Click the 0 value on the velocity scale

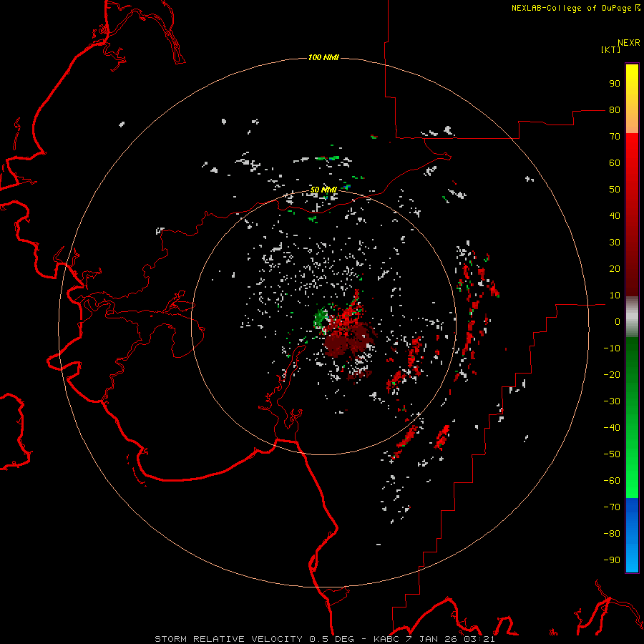pos(618,321)
